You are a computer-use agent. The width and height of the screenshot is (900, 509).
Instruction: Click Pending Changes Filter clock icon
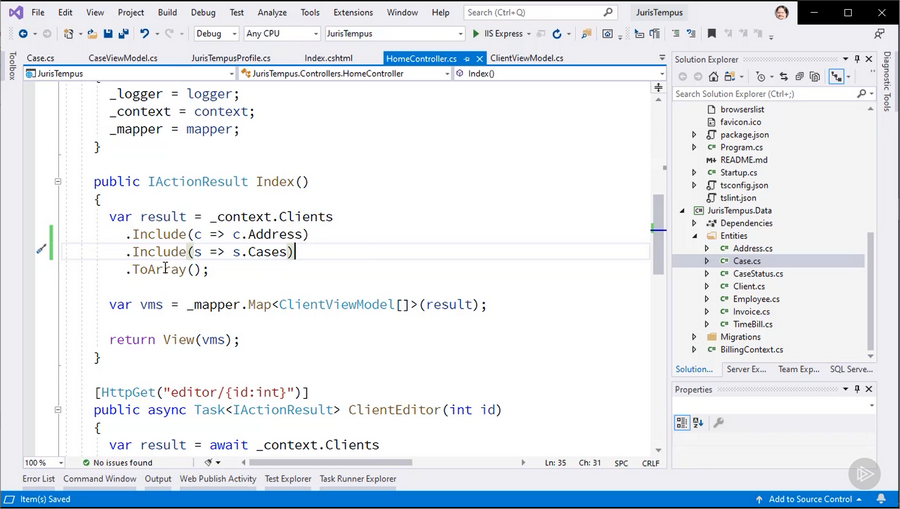(x=761, y=77)
